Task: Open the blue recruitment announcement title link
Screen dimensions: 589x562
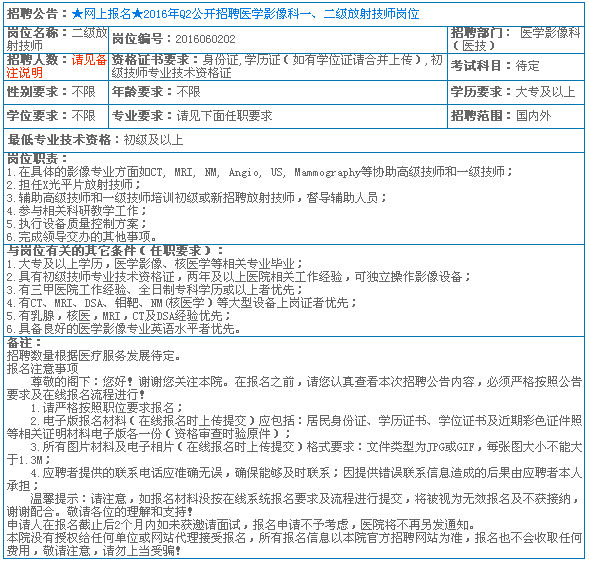Action: (x=245, y=14)
